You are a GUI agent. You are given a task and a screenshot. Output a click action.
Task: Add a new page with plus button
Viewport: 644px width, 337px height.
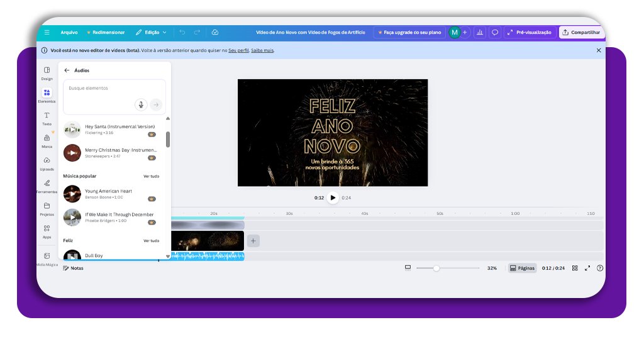point(253,241)
